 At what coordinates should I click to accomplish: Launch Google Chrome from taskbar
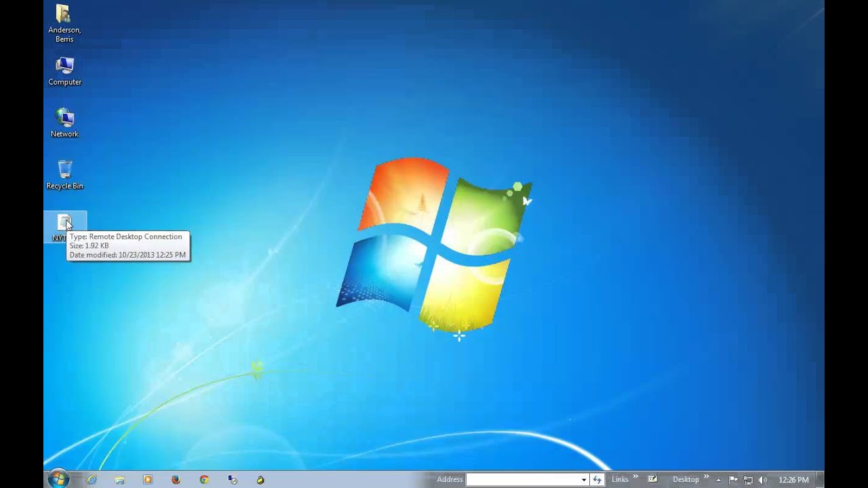click(x=204, y=479)
